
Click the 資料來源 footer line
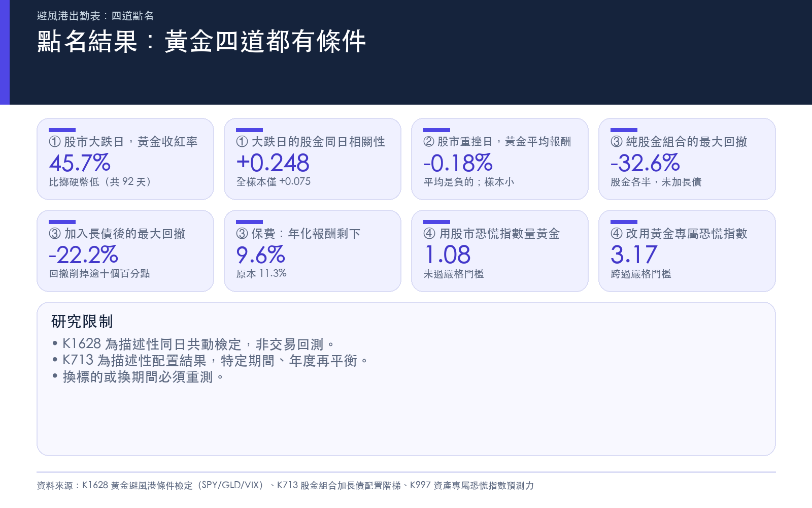click(x=285, y=486)
